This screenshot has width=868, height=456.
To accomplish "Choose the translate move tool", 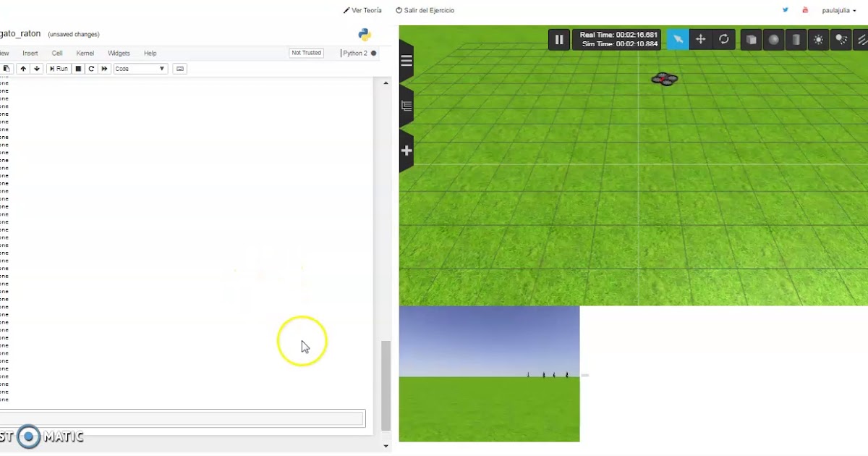I will [700, 40].
